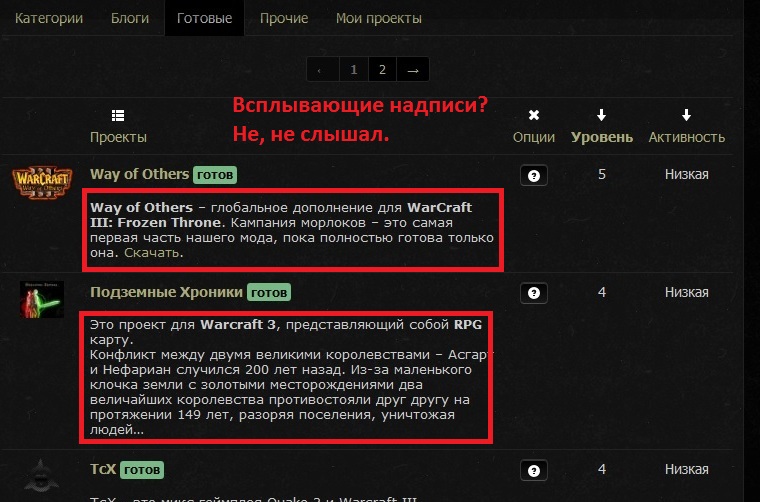Open the question-mark options for TcX

pos(534,471)
